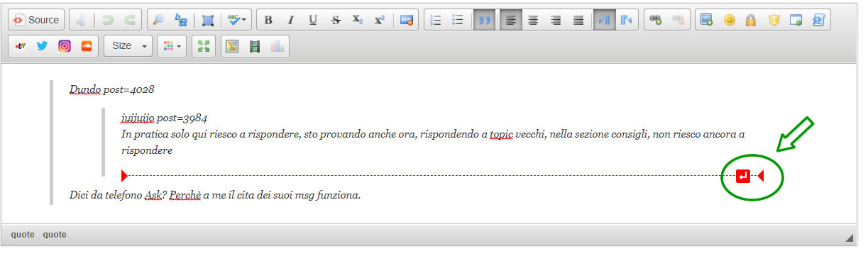Viewport: 868px width, 256px height.
Task: Click the bar chart icon
Action: (277, 46)
